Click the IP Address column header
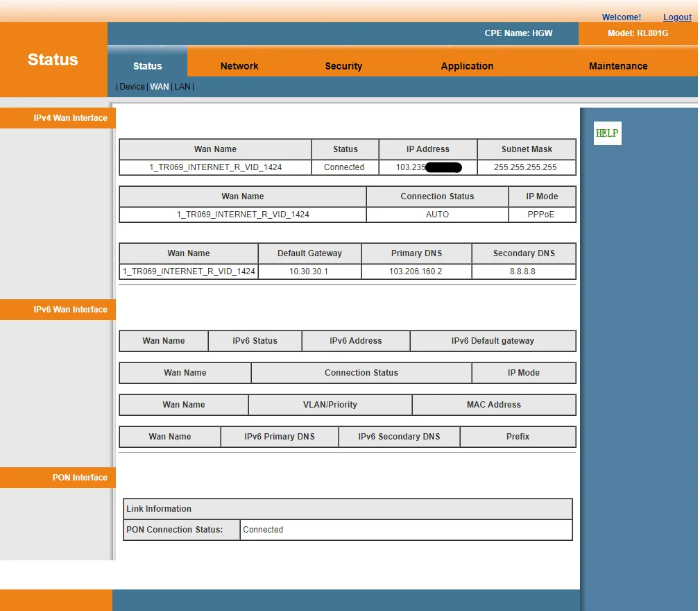Image resolution: width=700 pixels, height=611 pixels. [427, 149]
